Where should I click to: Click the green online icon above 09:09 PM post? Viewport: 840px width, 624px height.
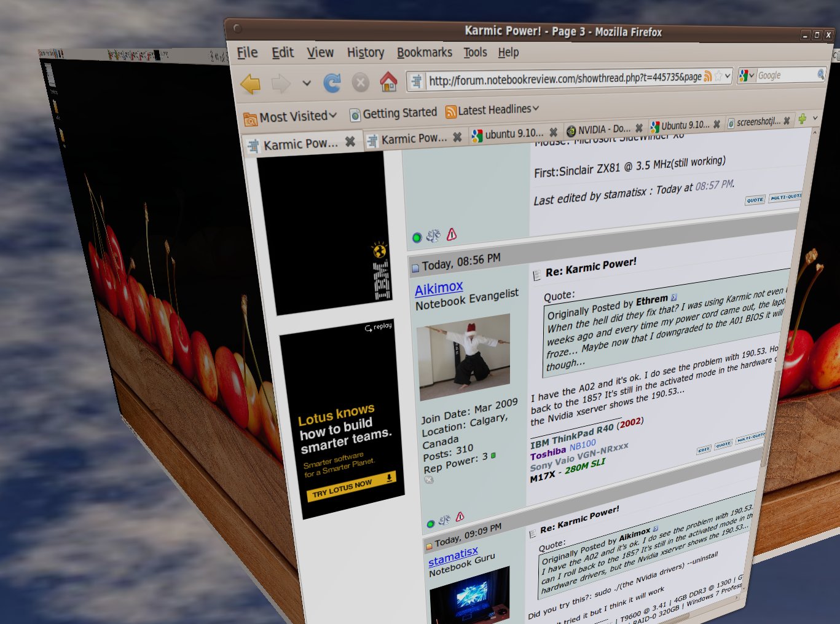click(430, 524)
